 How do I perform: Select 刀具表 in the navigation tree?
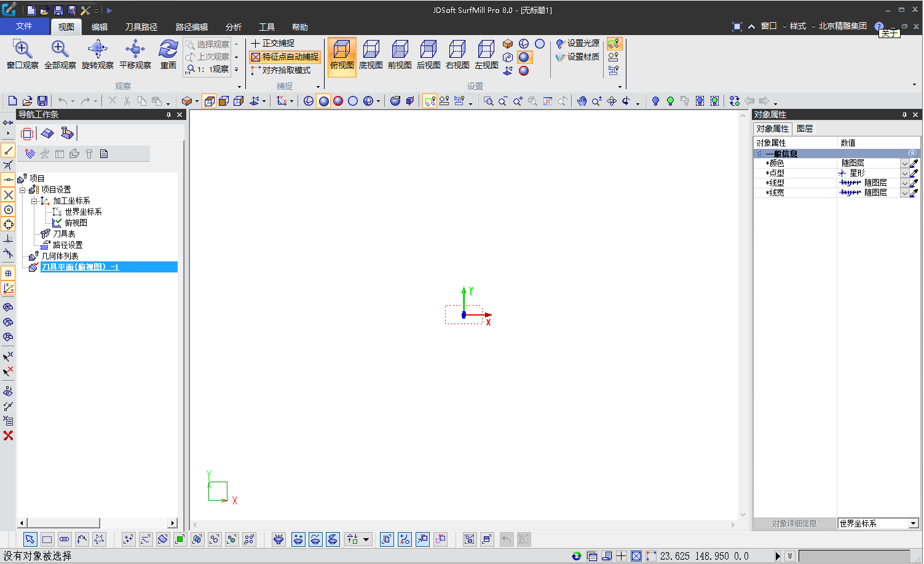[64, 234]
